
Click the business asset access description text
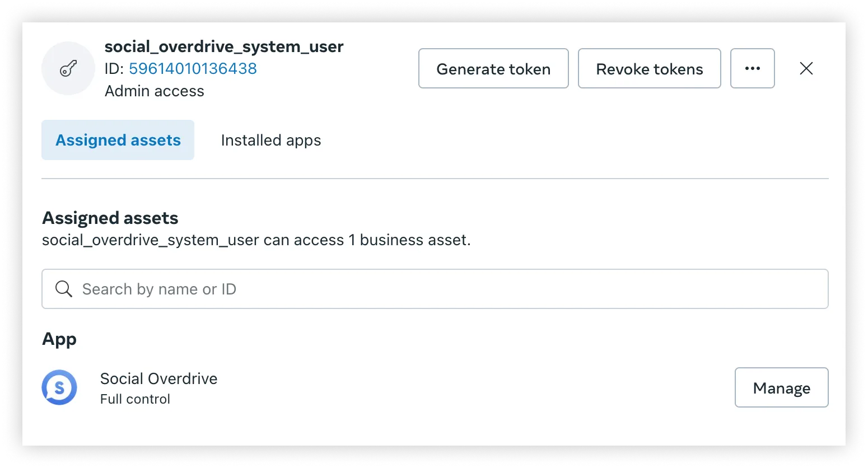coord(256,240)
